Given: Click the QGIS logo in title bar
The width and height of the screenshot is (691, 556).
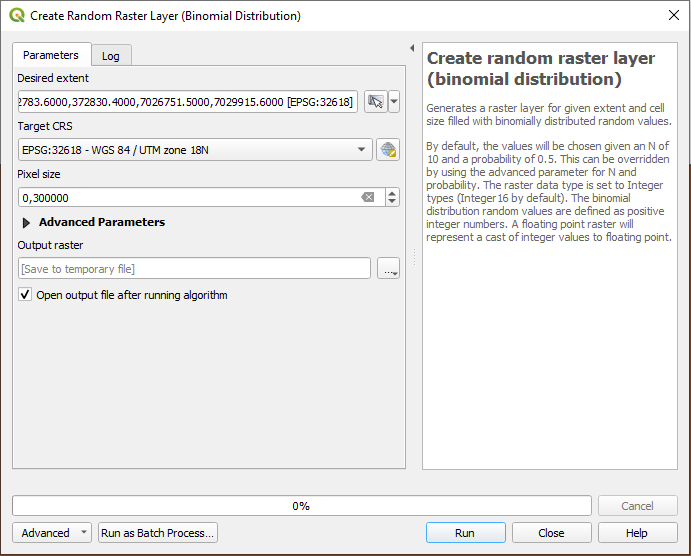Looking at the screenshot, I should point(17,15).
